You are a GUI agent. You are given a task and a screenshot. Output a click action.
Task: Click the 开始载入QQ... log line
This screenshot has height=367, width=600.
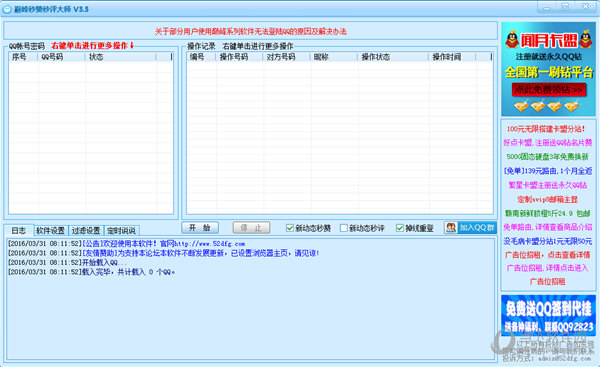[x=67, y=263]
